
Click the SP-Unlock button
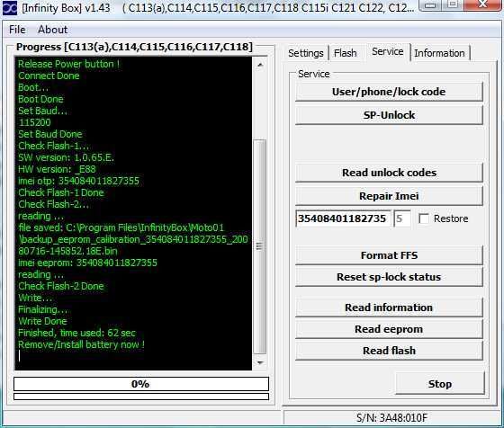[x=389, y=115]
